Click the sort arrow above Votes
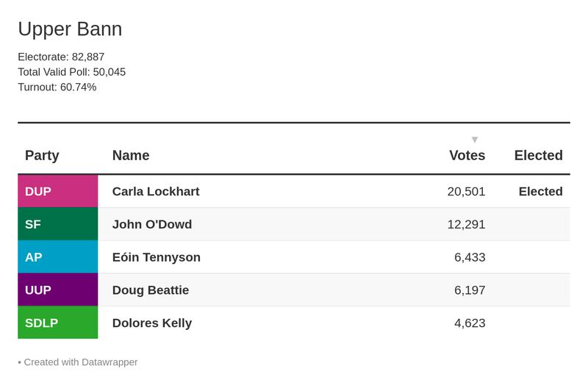 (475, 140)
